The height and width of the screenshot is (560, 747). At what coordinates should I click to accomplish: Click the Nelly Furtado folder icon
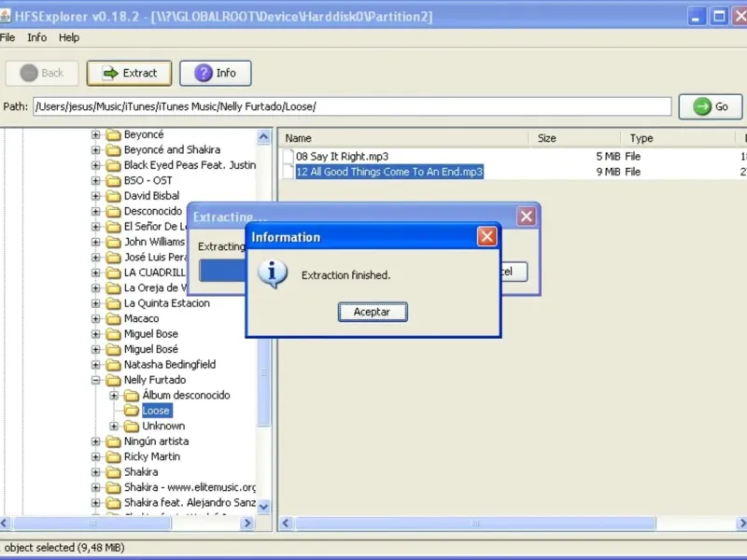coord(113,380)
